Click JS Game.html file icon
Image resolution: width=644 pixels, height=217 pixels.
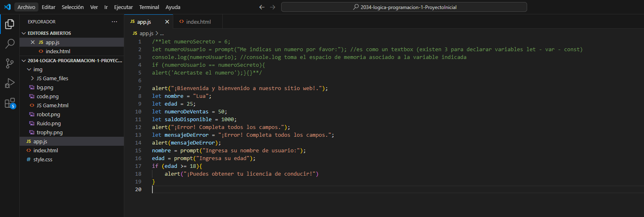click(32, 105)
